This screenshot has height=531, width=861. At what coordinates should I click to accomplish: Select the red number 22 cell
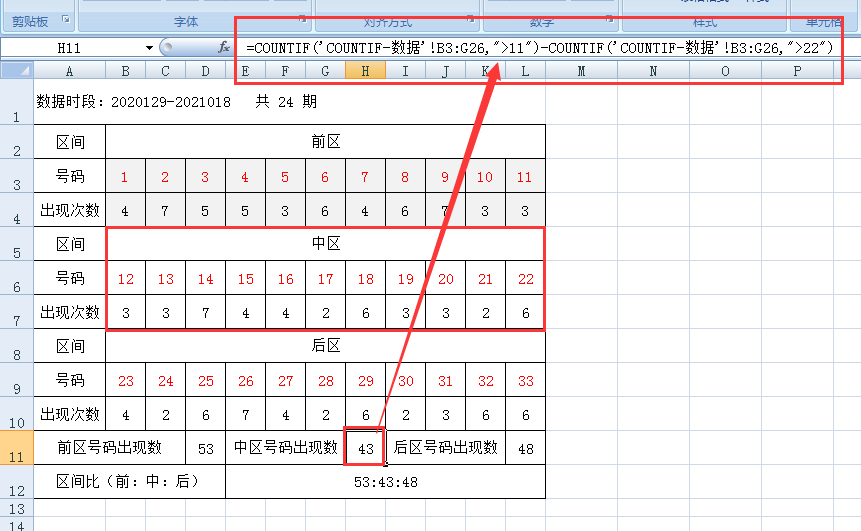coord(525,278)
